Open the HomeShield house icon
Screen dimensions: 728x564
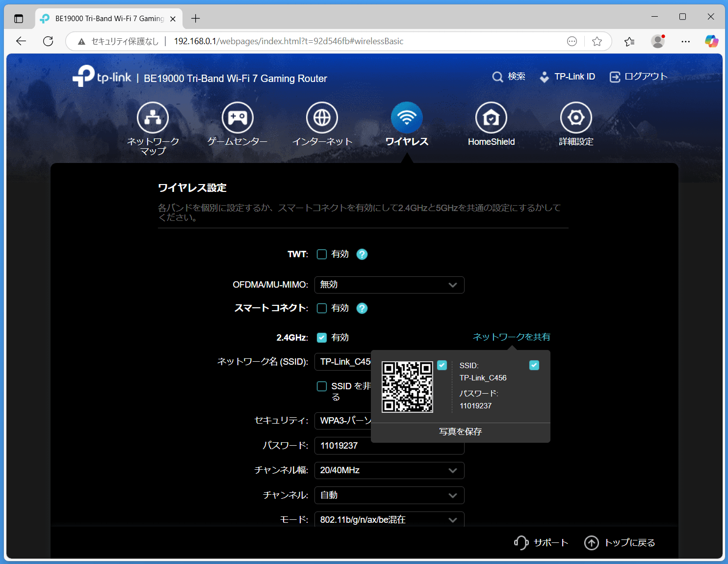pos(491,117)
